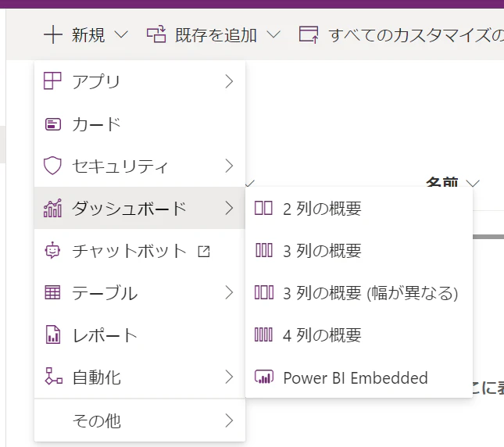Click the すべてのカスタマイズ publish icon
The image size is (504, 447).
pos(308,34)
